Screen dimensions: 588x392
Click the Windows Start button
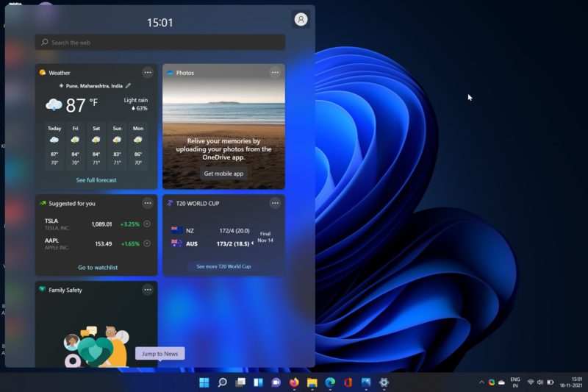[x=204, y=382]
